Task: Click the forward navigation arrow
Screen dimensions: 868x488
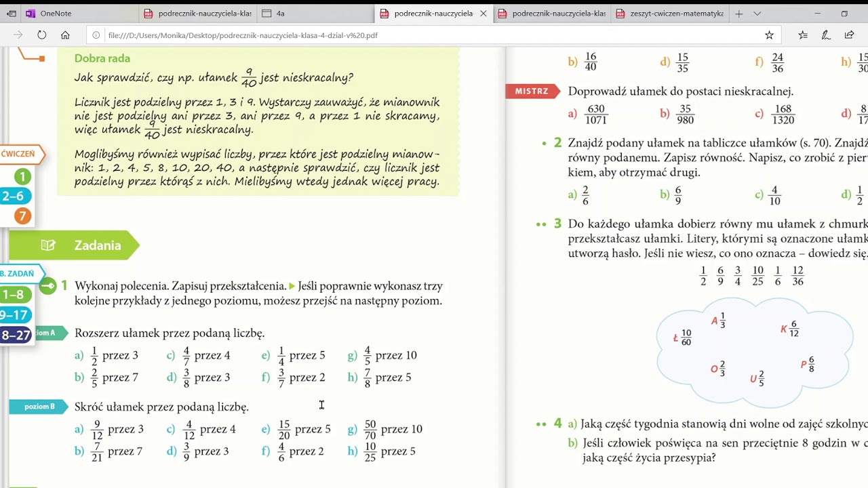Action: tap(18, 35)
